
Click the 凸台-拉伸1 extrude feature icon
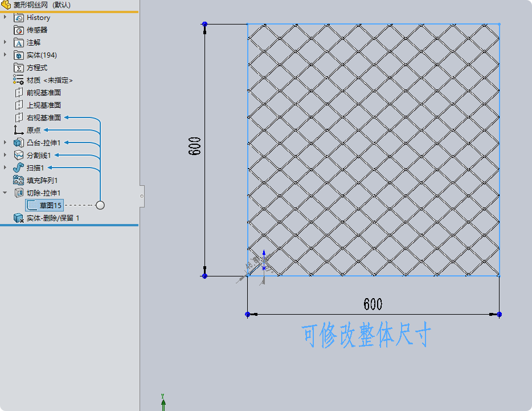tap(19, 143)
